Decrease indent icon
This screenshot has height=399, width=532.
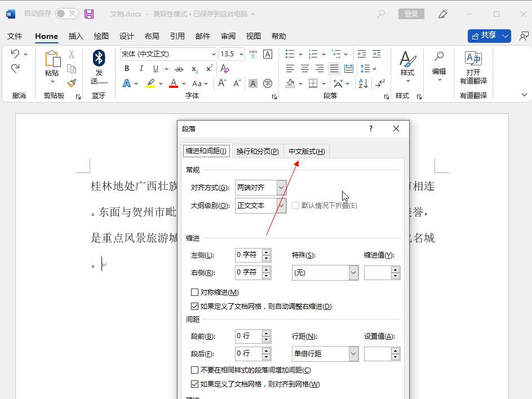(x=362, y=54)
